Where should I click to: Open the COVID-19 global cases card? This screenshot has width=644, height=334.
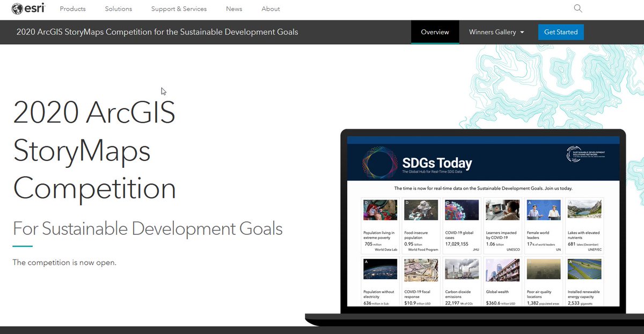[x=462, y=226]
